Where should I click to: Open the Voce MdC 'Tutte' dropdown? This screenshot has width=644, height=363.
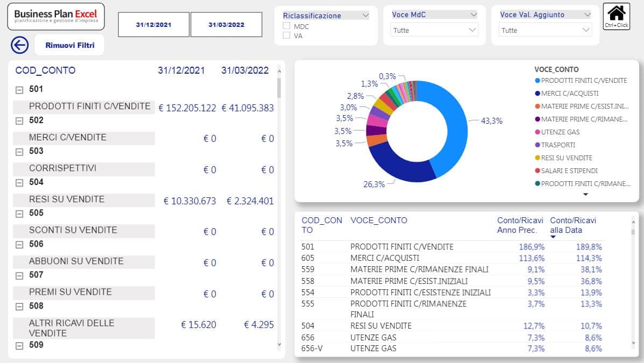[435, 30]
